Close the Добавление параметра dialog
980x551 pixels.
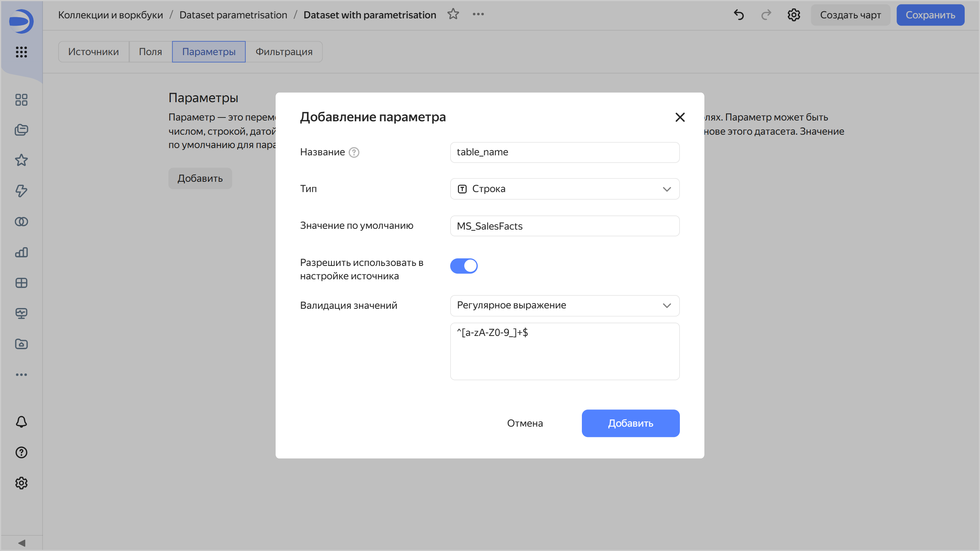pyautogui.click(x=680, y=117)
